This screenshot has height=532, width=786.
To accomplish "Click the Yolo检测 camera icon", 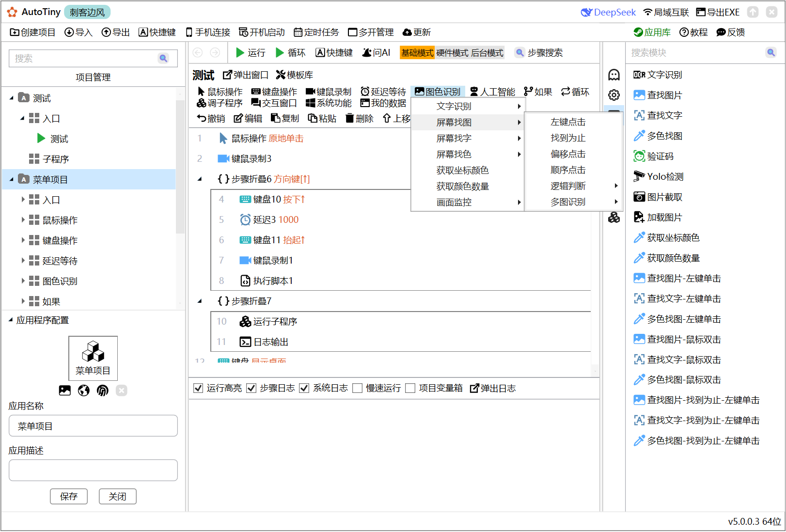I will 639,176.
